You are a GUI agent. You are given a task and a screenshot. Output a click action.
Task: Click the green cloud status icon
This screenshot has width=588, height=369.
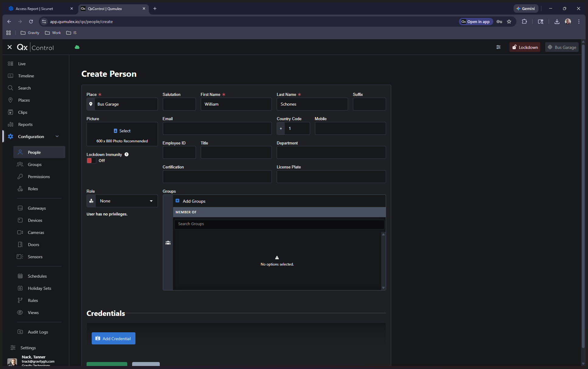77,47
